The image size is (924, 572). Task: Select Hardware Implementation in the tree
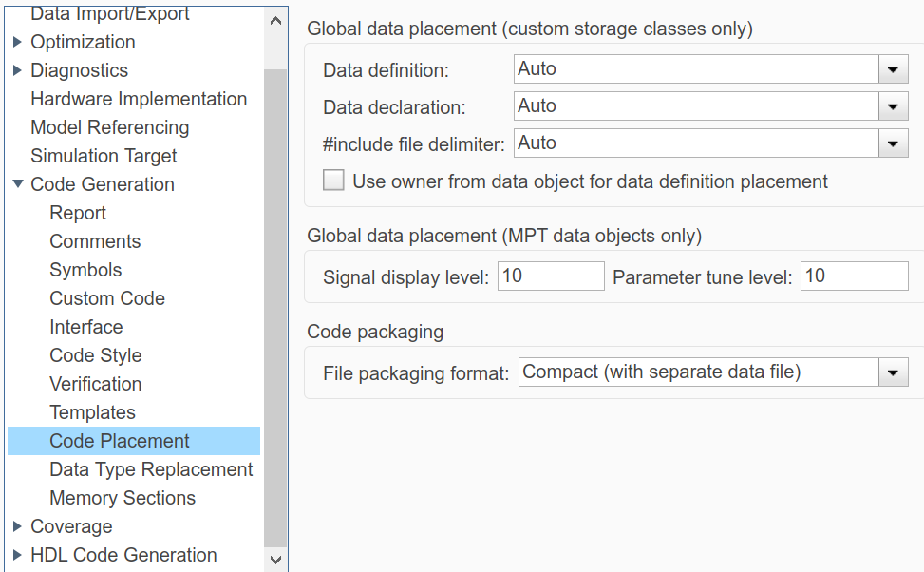[139, 99]
